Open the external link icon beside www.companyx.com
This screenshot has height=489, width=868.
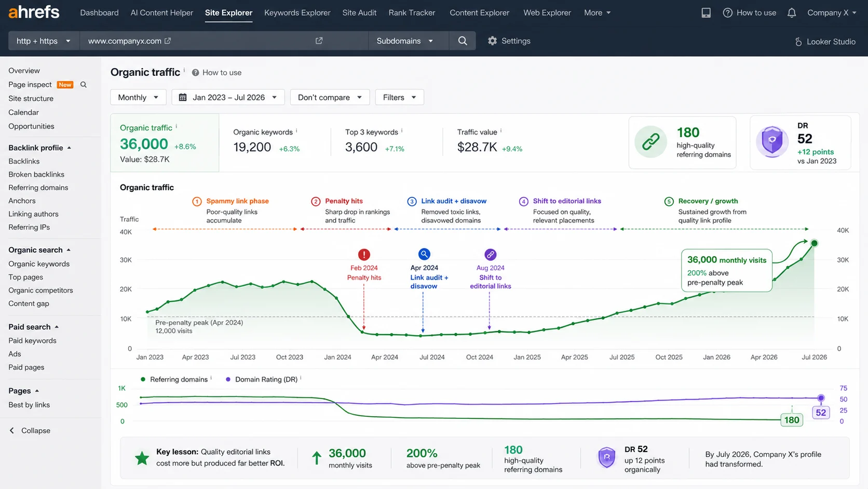[168, 41]
